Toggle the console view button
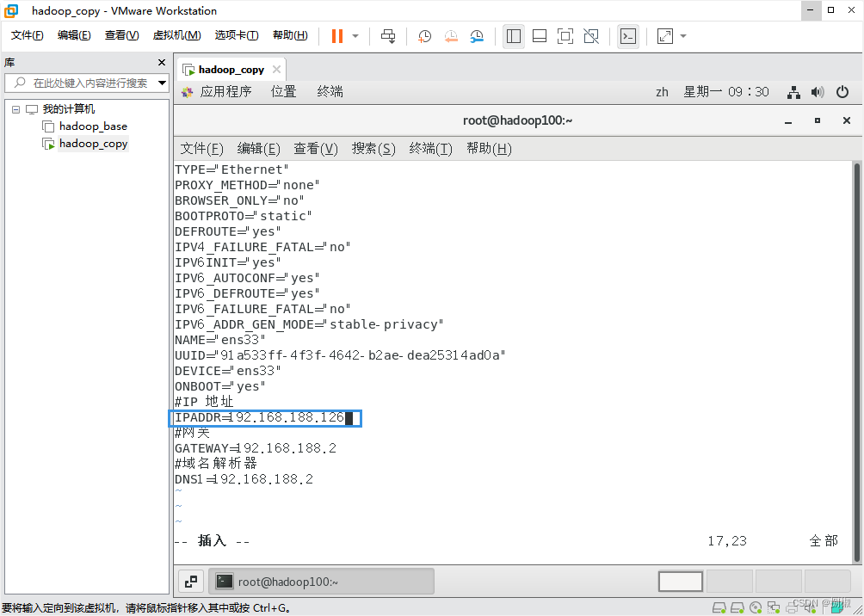 pos(628,36)
